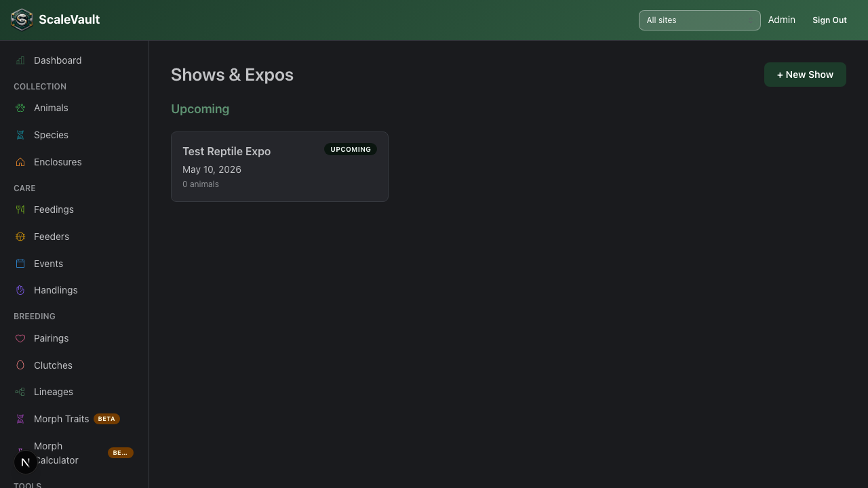Click the BREEDING section label
The width and height of the screenshot is (868, 488).
(x=35, y=317)
